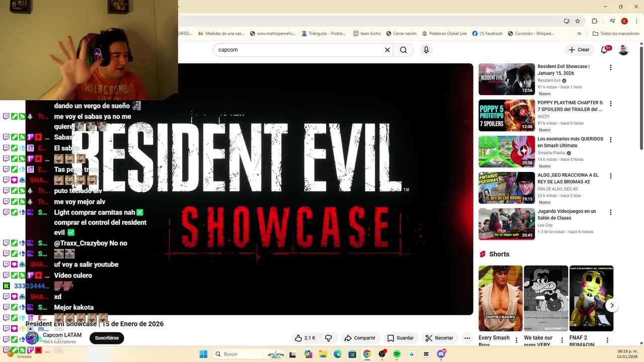Open options for Jugando Videojuegos video

coord(611,212)
